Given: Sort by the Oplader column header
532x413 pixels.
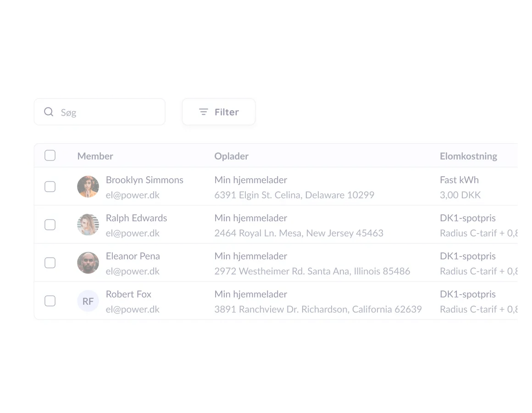Looking at the screenshot, I should (231, 156).
